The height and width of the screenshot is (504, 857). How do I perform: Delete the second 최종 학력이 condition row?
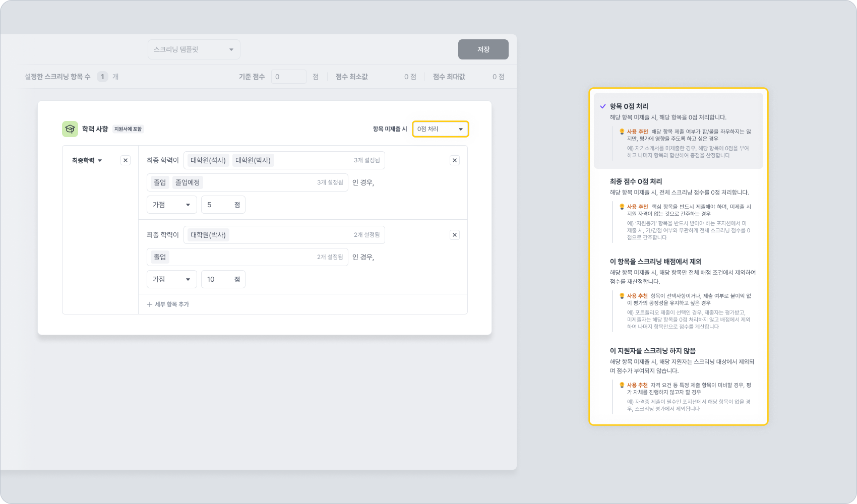pos(454,235)
